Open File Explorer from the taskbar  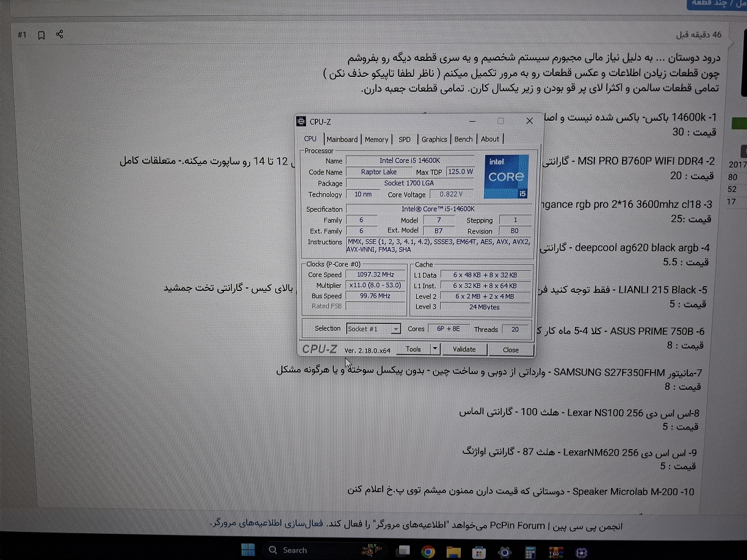point(453,551)
